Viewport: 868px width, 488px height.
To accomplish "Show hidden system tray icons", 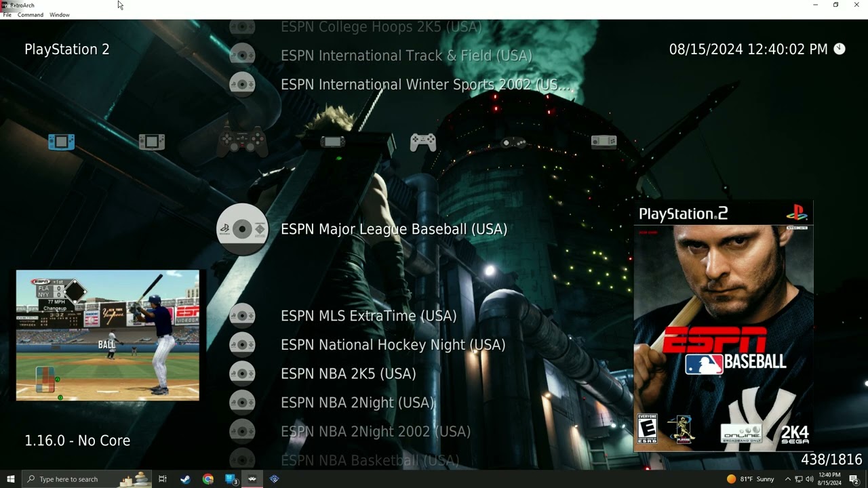I will 787,479.
